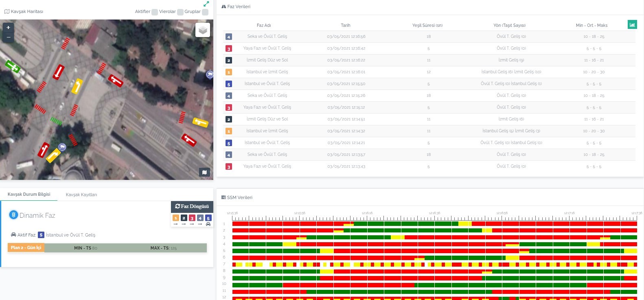644x300 pixels.
Task: Click the Yeşil Süresi (sn) column header
Action: coord(427,25)
